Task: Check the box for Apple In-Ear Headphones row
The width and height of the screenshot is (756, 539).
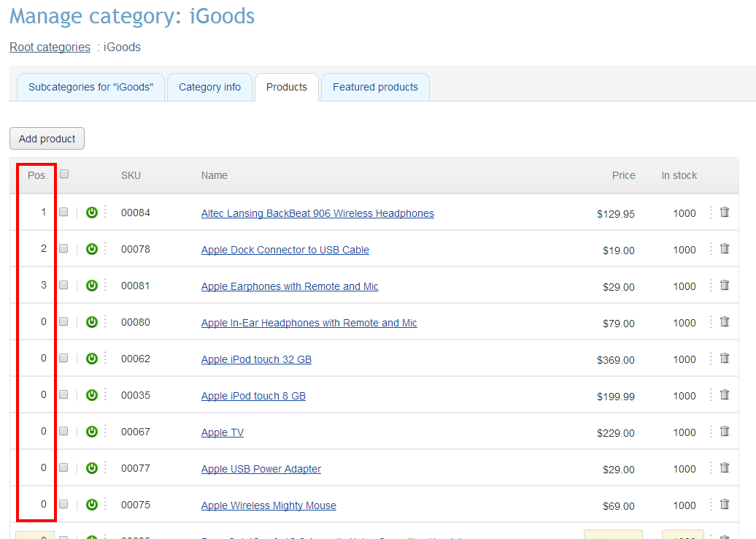Action: point(63,321)
